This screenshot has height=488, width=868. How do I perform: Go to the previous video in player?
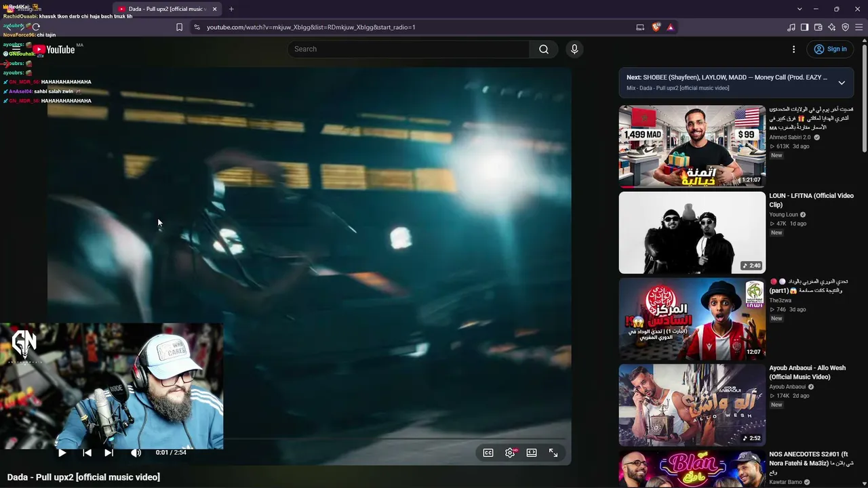(87, 453)
